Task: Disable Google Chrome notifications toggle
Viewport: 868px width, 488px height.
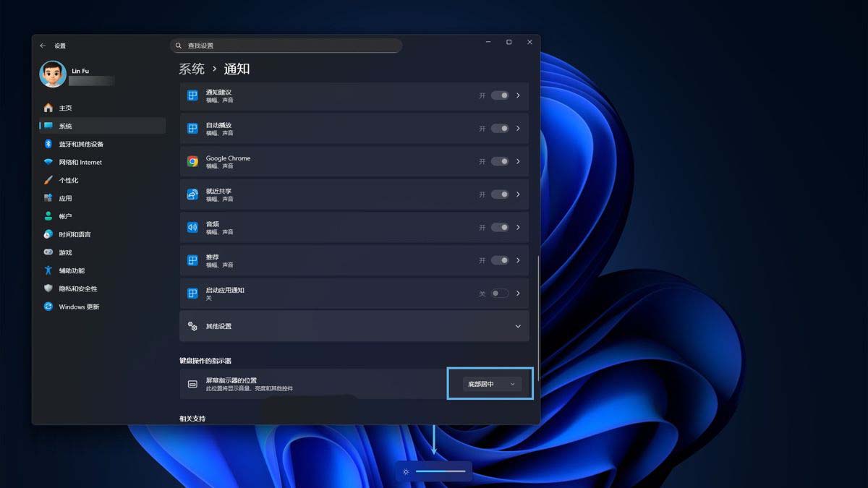Action: (500, 161)
